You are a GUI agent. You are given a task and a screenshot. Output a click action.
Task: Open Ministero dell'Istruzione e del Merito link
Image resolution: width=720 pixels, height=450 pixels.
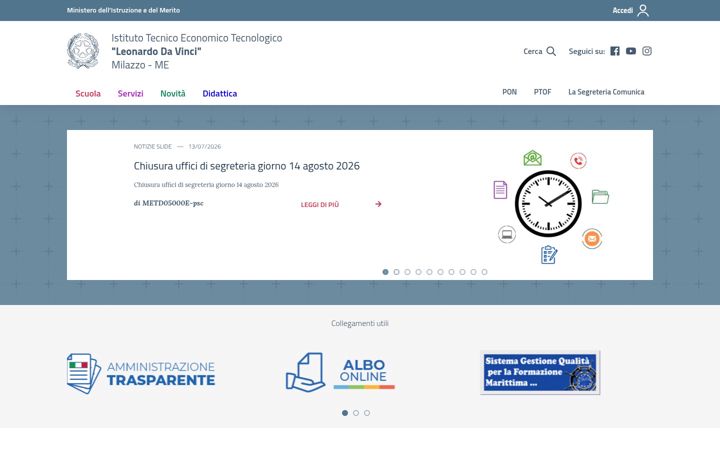point(124,10)
